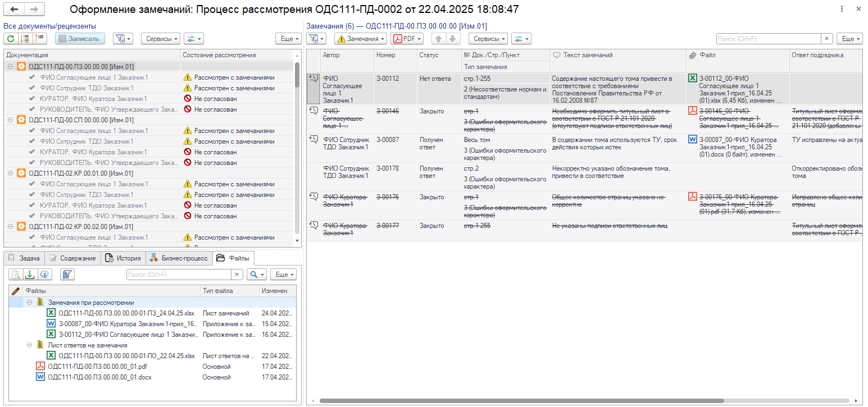This screenshot has width=868, height=407.
Task: Click the remarks search input field
Action: (768, 39)
